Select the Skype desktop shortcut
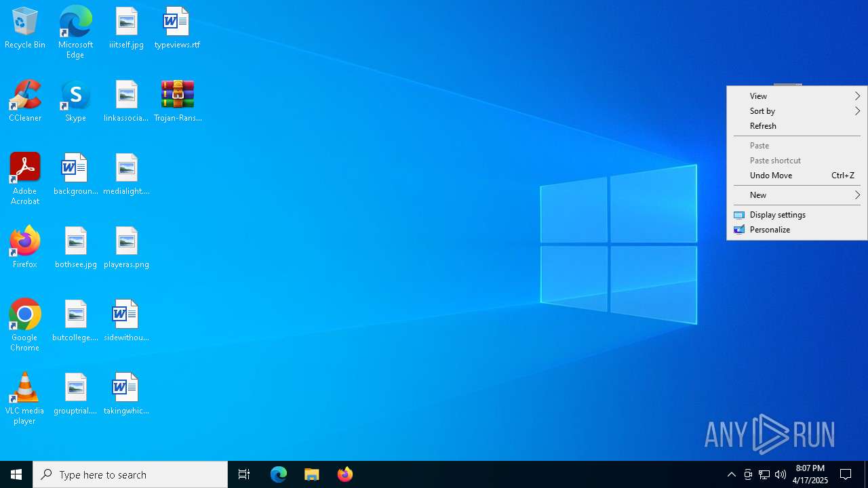Viewport: 868px width, 488px height. coord(75,102)
